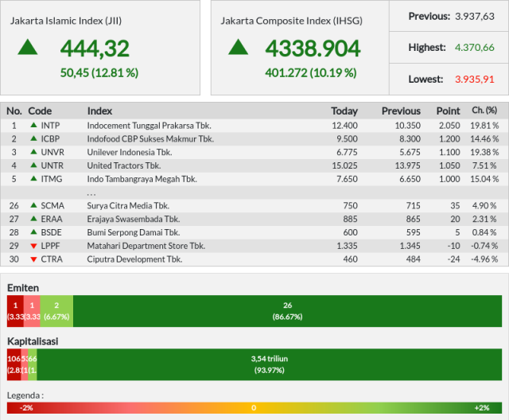Click the UNVR stock code

(52, 152)
